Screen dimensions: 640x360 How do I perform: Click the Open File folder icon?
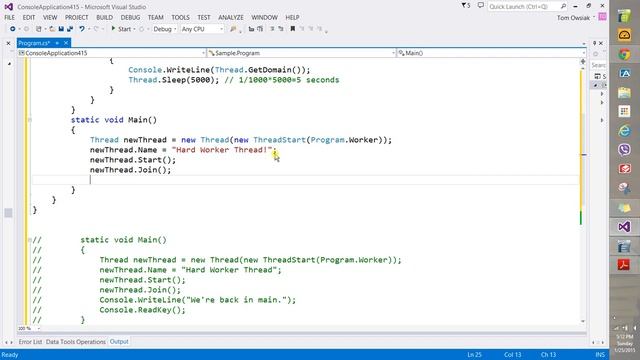52,29
